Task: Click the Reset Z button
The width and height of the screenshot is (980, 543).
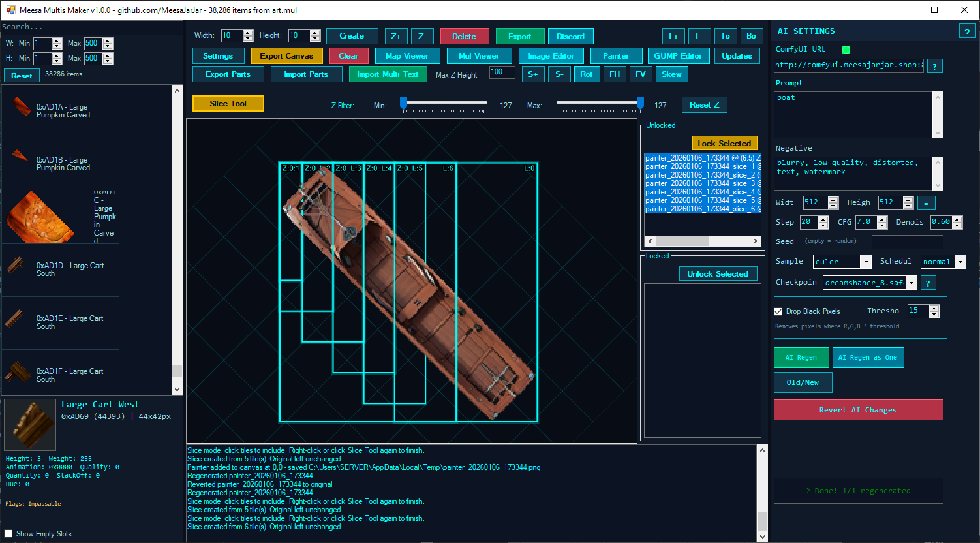Action: 704,105
